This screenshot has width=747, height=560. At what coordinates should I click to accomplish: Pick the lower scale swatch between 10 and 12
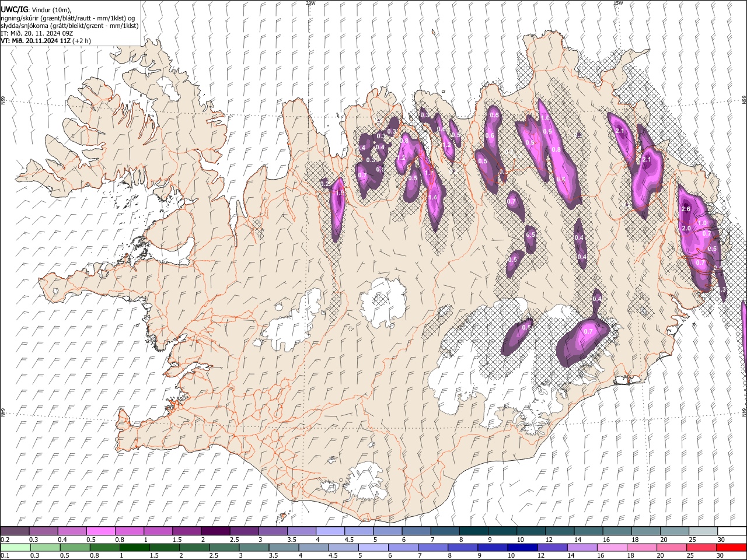[x=523, y=548]
